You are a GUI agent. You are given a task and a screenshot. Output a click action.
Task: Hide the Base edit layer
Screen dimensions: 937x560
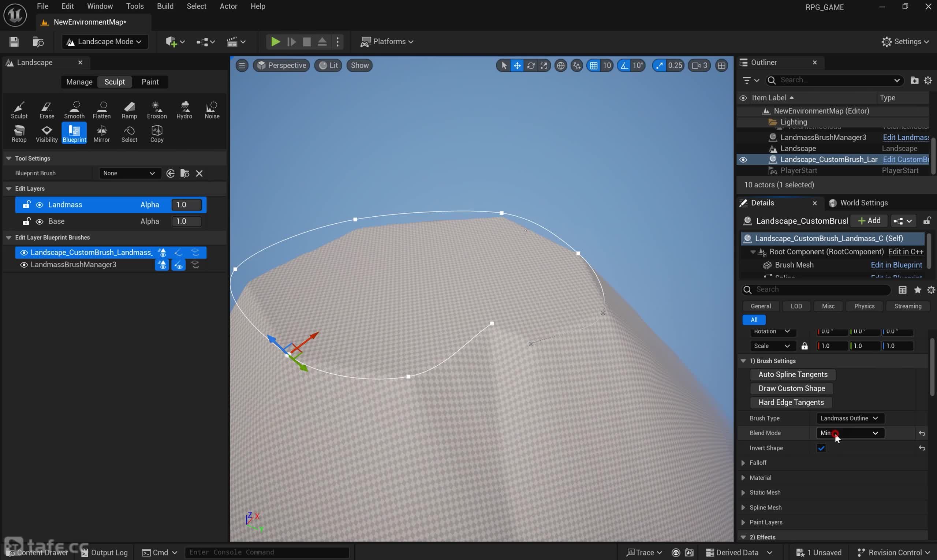(39, 221)
